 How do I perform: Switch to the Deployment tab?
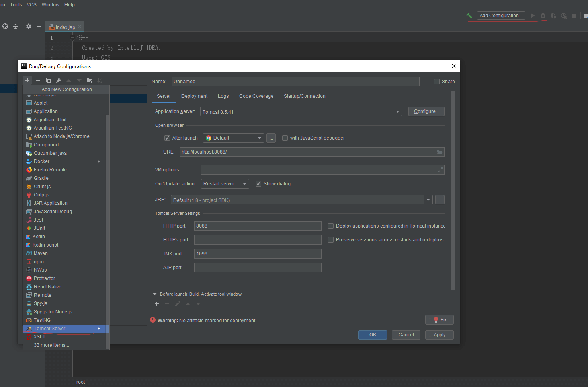point(194,96)
